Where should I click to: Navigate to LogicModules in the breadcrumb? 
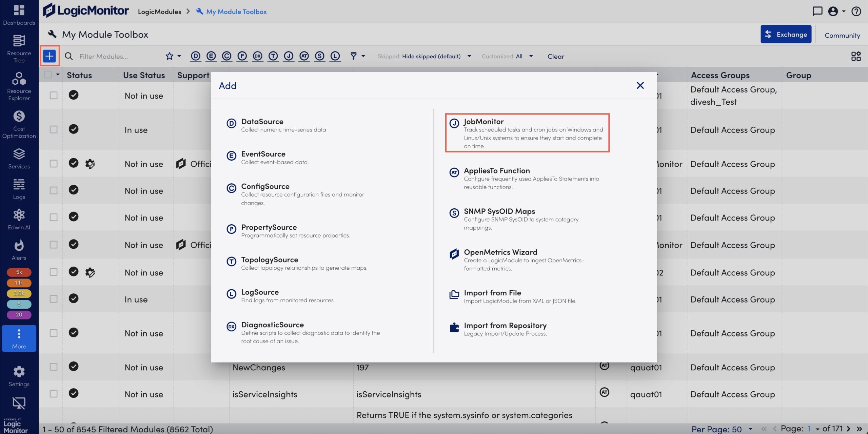click(159, 11)
